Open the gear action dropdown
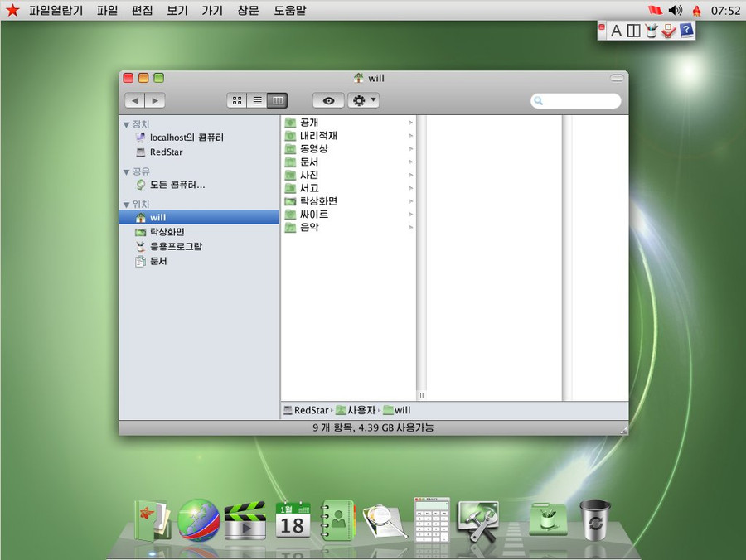This screenshot has height=560, width=746. (x=363, y=100)
